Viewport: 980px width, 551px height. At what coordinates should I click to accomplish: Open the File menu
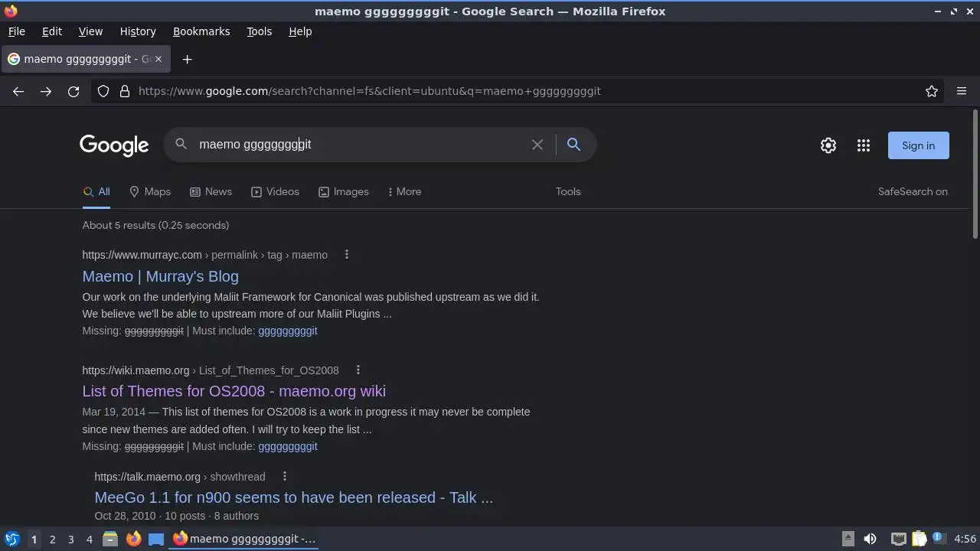click(x=16, y=31)
